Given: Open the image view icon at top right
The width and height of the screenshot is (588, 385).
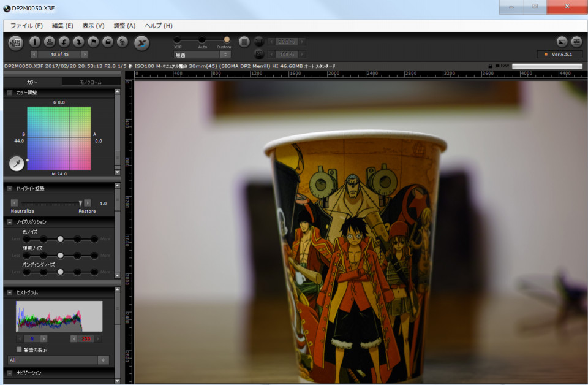Looking at the screenshot, I should click(x=562, y=42).
